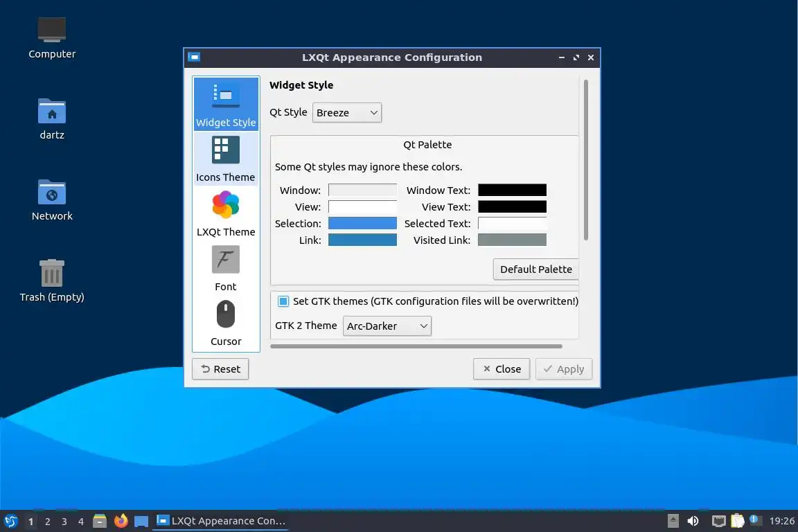The width and height of the screenshot is (798, 532).
Task: Pick the Window Text color swatch
Action: point(512,190)
